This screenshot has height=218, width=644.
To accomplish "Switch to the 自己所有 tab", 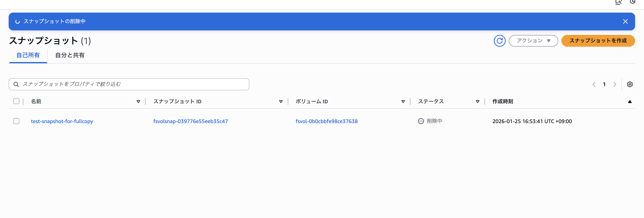I will (28, 55).
